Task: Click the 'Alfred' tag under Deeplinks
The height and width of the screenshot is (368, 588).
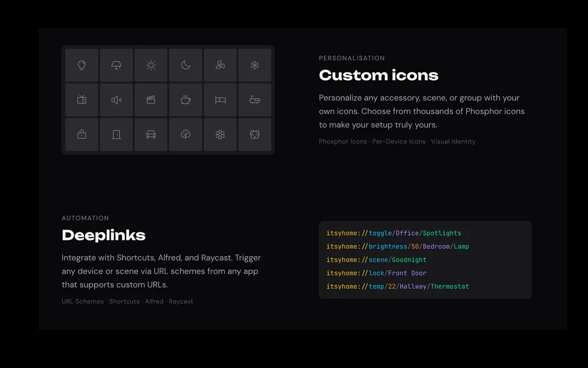Action: [154, 302]
